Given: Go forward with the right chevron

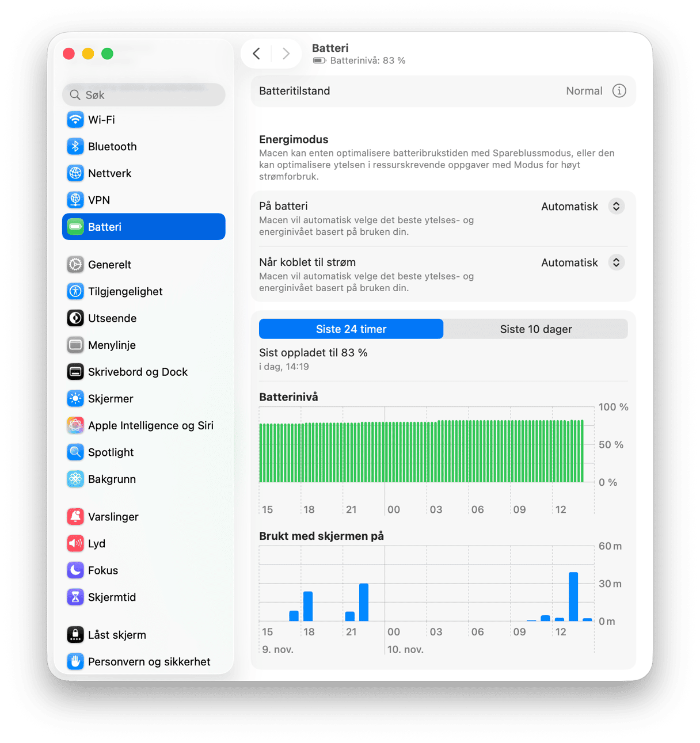Looking at the screenshot, I should coord(286,54).
